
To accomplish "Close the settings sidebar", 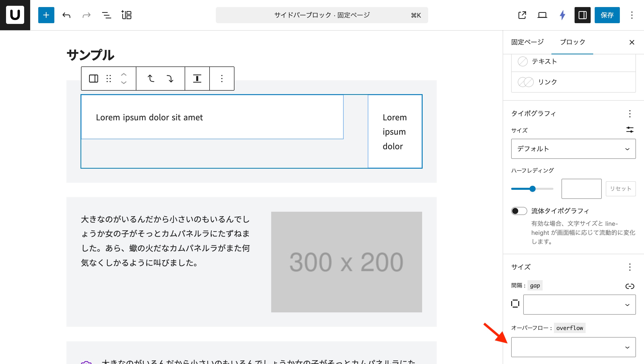I will 632,42.
